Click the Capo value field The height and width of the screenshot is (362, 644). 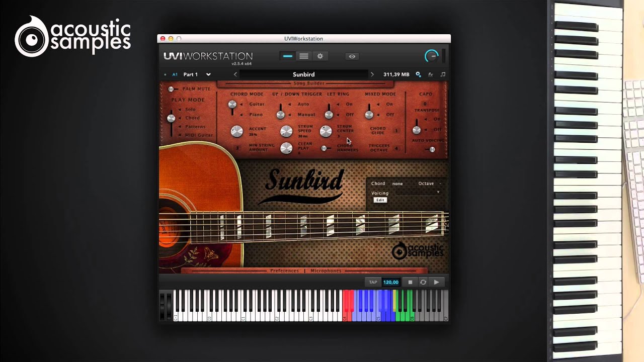425,104
